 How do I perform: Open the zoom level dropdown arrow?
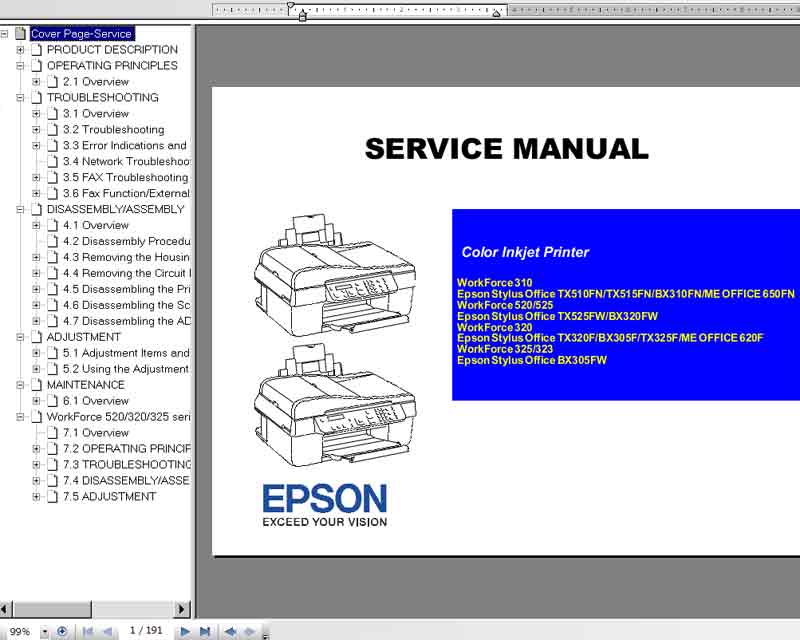[45, 632]
